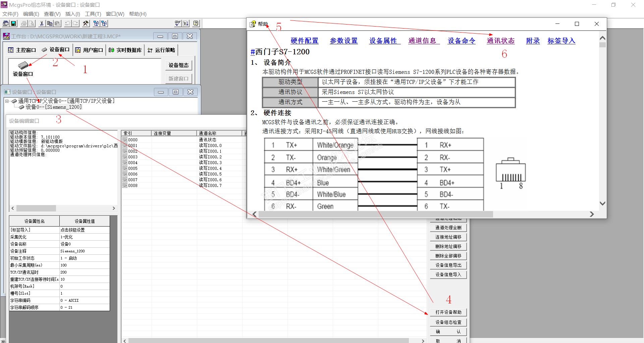Click the 初始工作状态 value '1 - 启动'
The width and height of the screenshot is (644, 343).
(85, 258)
